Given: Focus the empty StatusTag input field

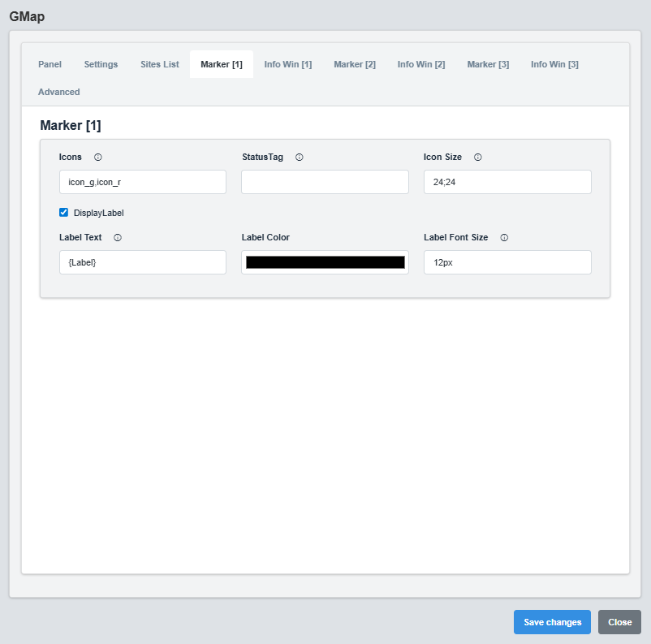Looking at the screenshot, I should click(325, 182).
